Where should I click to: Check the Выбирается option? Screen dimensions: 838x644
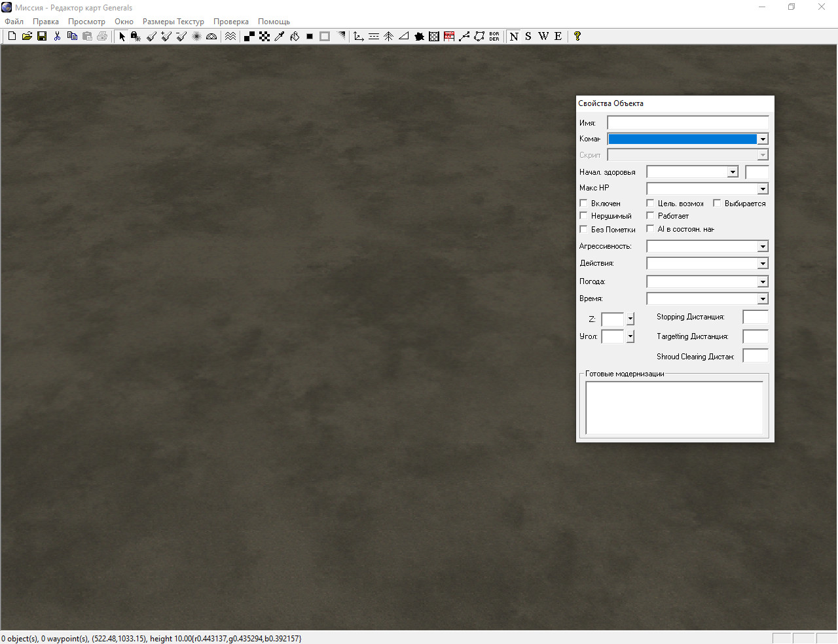[x=718, y=204]
